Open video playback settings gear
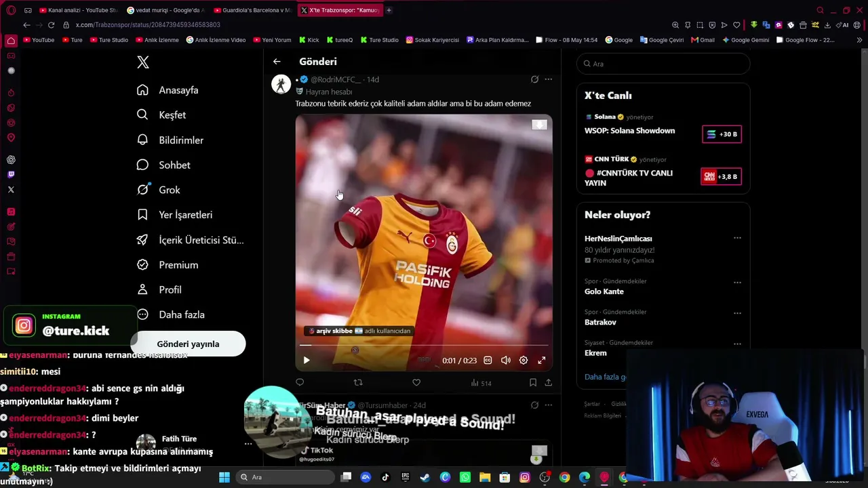Viewport: 868px width, 488px height. pyautogui.click(x=524, y=361)
